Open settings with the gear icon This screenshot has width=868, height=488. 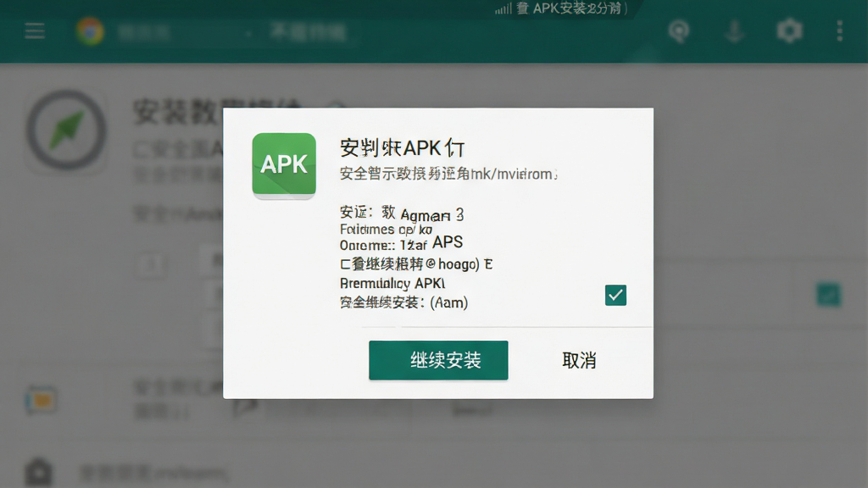click(x=789, y=31)
